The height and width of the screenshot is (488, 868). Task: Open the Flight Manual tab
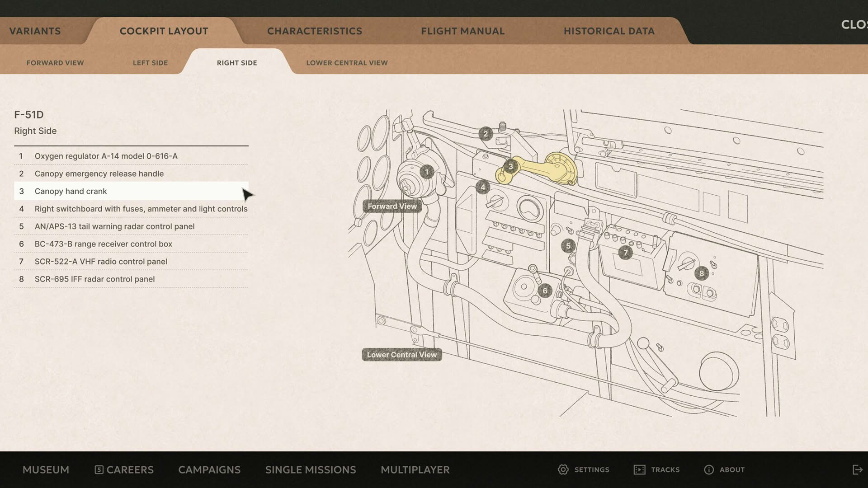tap(462, 31)
